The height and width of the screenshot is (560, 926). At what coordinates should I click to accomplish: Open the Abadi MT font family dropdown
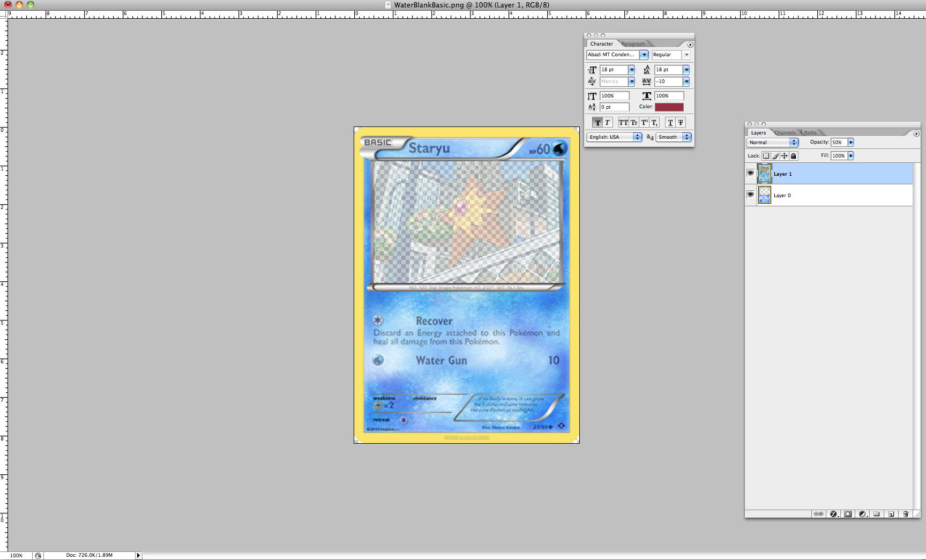tap(644, 55)
